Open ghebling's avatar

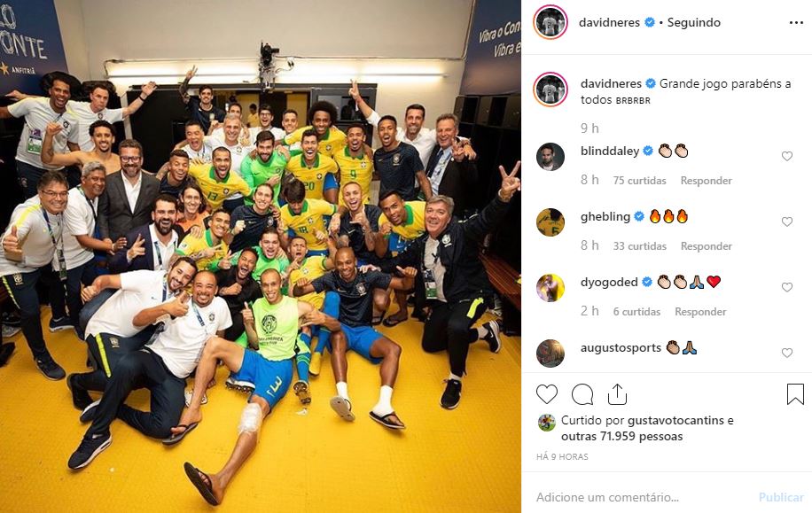(x=550, y=222)
